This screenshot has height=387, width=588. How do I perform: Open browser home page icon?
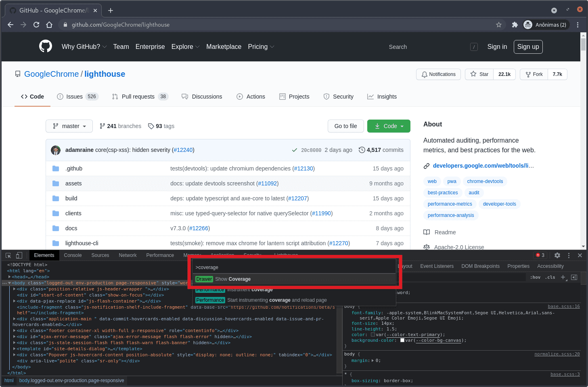[x=49, y=25]
